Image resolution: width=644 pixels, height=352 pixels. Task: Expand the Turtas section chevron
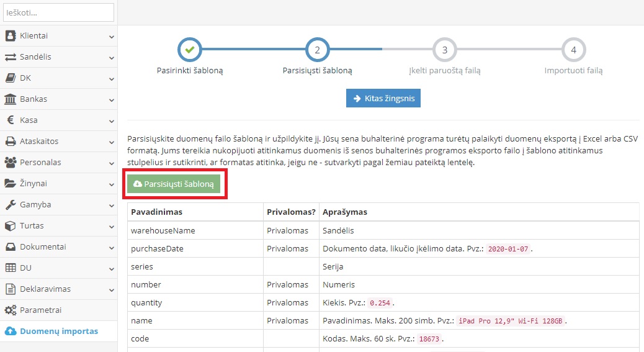[112, 227]
